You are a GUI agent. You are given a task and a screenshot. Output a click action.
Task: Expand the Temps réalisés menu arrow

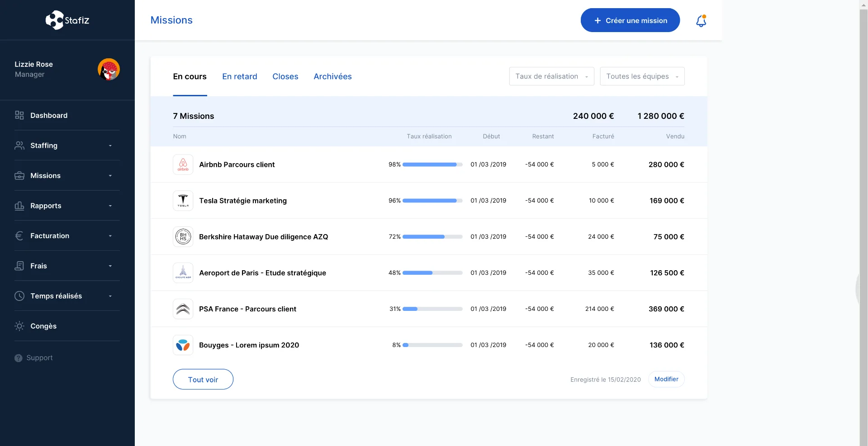coord(110,296)
